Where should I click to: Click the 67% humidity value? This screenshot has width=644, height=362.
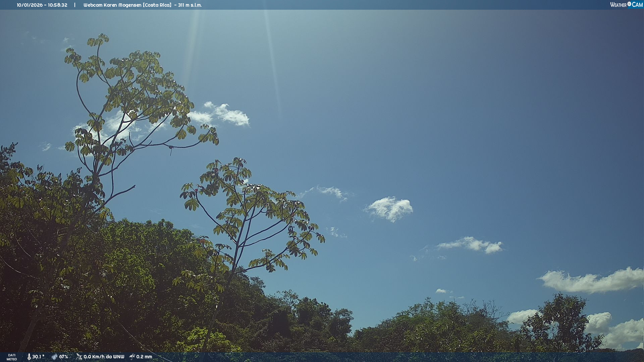[x=63, y=357]
